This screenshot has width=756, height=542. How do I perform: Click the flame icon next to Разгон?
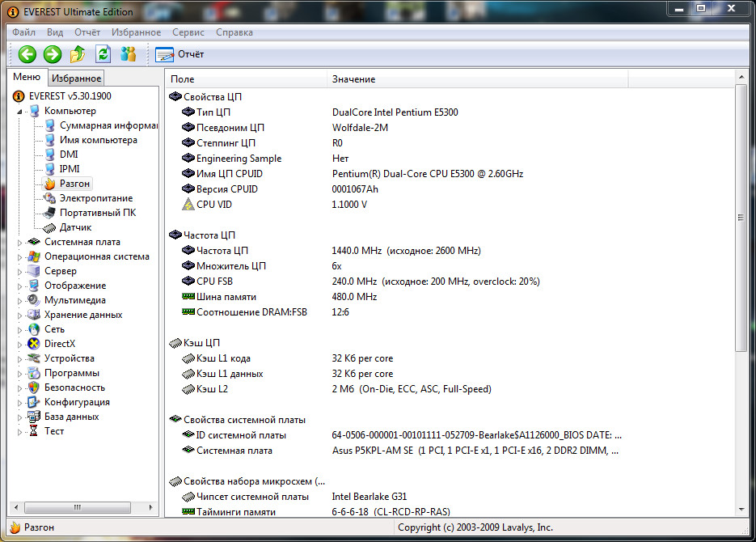[50, 184]
